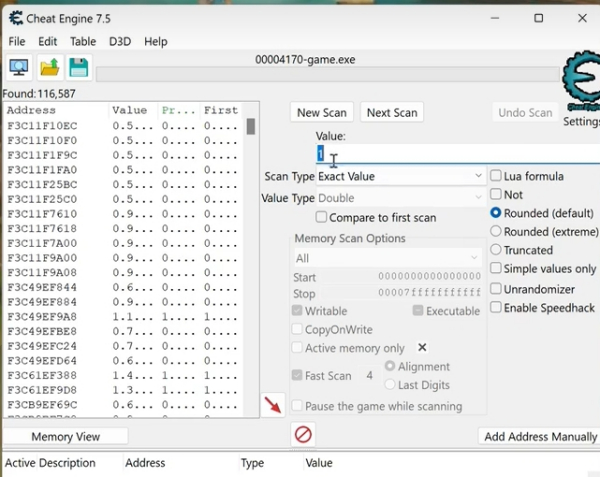This screenshot has height=477, width=600.
Task: Open the Table menu
Action: click(83, 41)
